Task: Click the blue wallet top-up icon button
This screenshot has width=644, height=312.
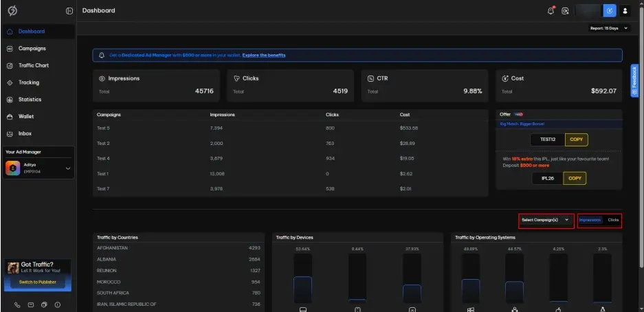Action: (x=610, y=11)
